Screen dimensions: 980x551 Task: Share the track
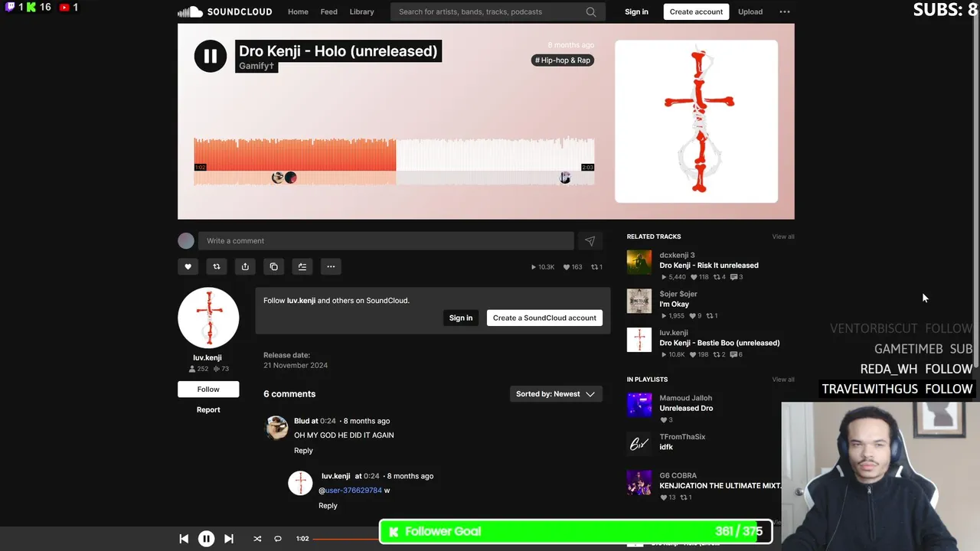245,266
